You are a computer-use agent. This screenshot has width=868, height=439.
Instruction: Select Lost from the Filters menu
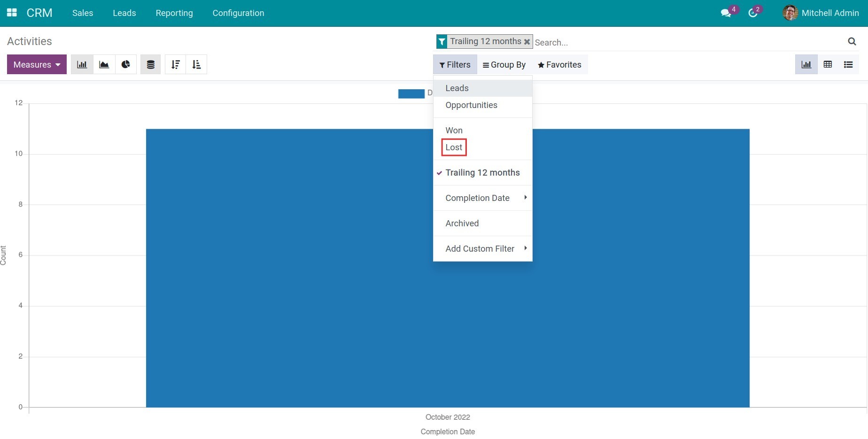tap(453, 147)
